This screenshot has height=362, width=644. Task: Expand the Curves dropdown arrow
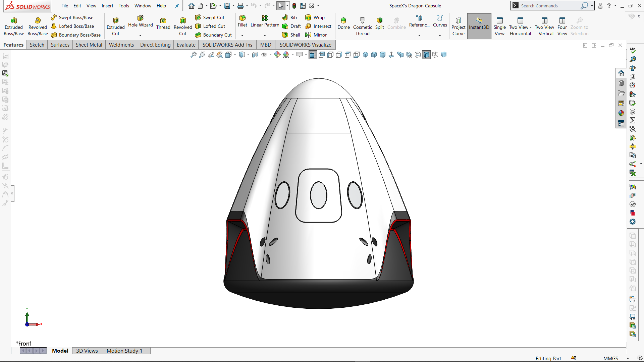click(440, 36)
